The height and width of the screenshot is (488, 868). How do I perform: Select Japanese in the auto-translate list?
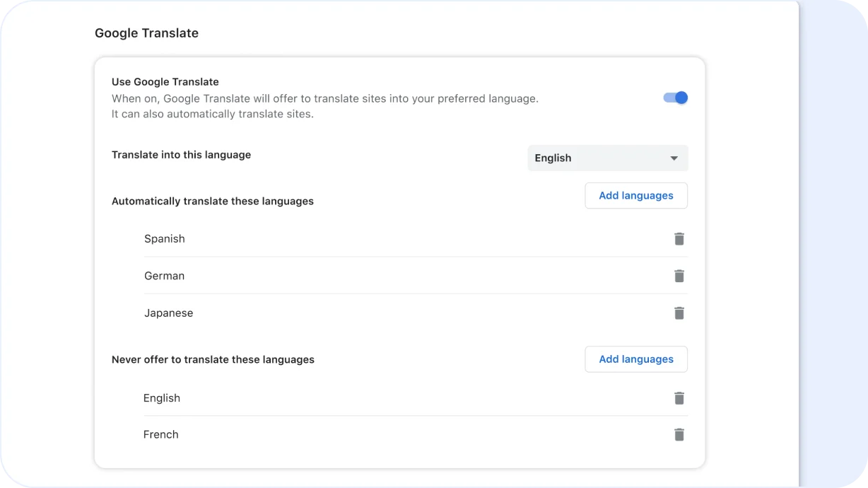pyautogui.click(x=168, y=313)
